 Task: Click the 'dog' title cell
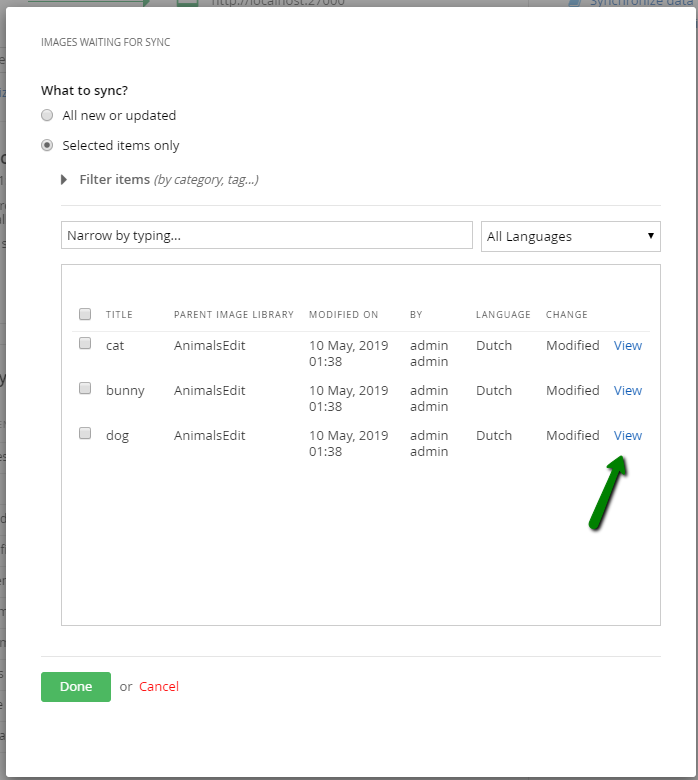pos(117,436)
